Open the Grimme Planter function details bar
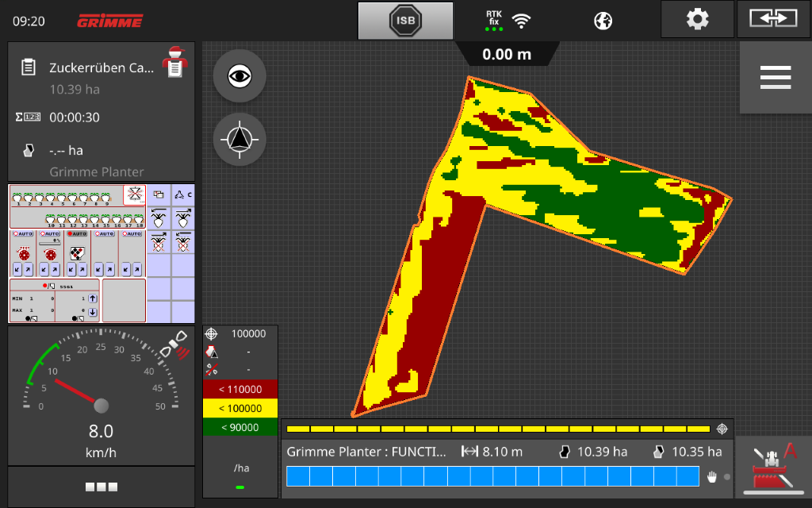This screenshot has height=508, width=812. click(x=366, y=452)
